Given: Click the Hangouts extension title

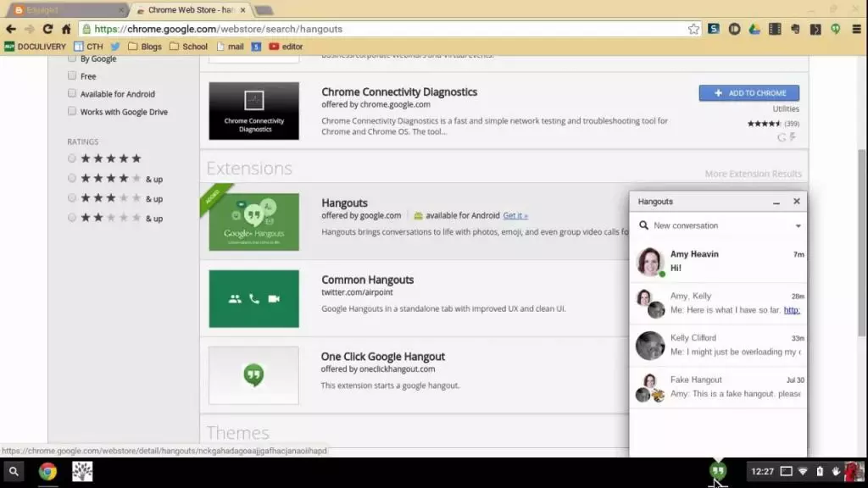Looking at the screenshot, I should click(x=344, y=203).
